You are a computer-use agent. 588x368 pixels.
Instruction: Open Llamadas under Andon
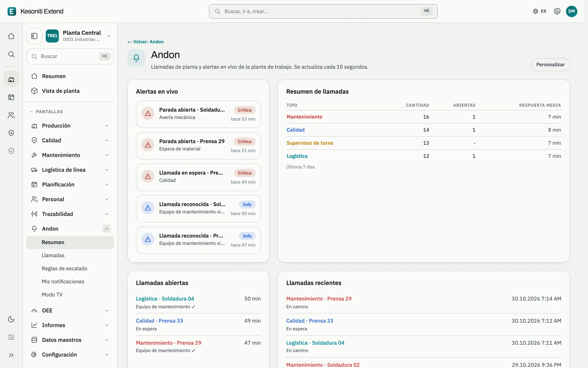70,255
